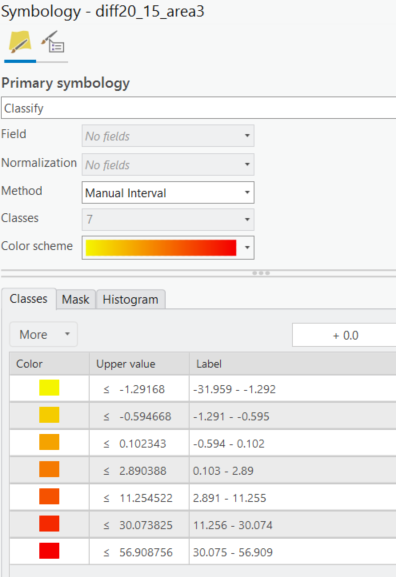Screen dimensions: 396x577
Task: Select the upper value 0.102343
Action: click(142, 444)
